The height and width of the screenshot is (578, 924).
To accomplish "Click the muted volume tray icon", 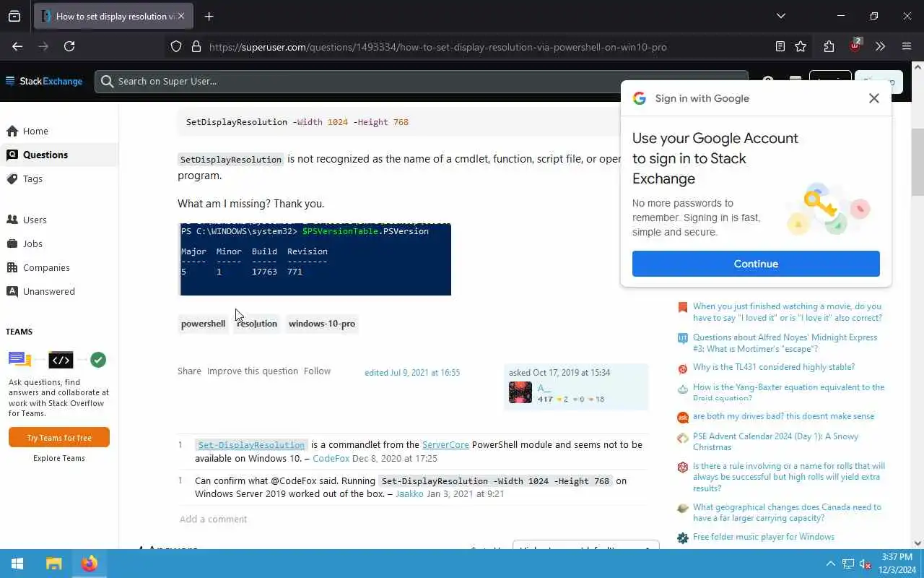I will (x=865, y=564).
